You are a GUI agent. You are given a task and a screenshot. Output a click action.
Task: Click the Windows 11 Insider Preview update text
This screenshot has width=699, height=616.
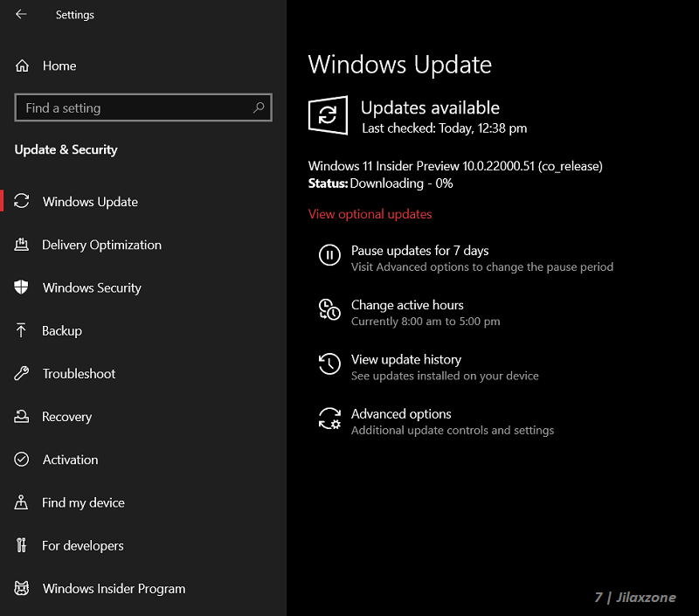[x=455, y=166]
